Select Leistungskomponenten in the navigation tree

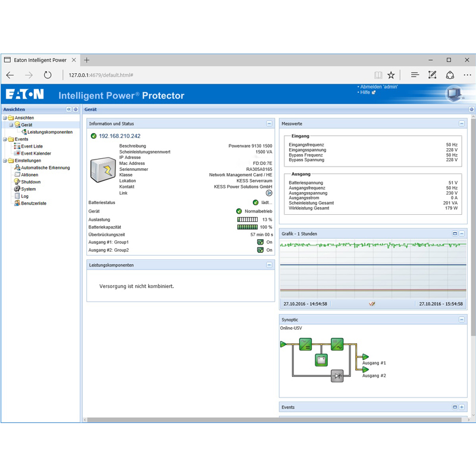click(51, 131)
